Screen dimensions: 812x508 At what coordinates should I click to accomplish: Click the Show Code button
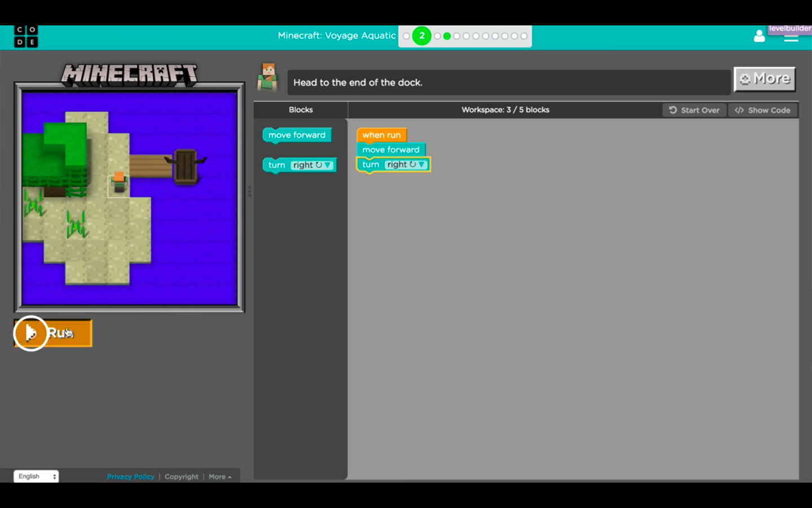(763, 110)
